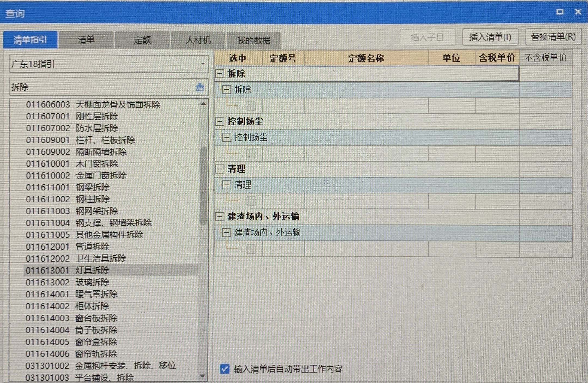Viewport: 588px width, 383px height.
Task: Switch to the 清单指引 tab
Action: 30,40
